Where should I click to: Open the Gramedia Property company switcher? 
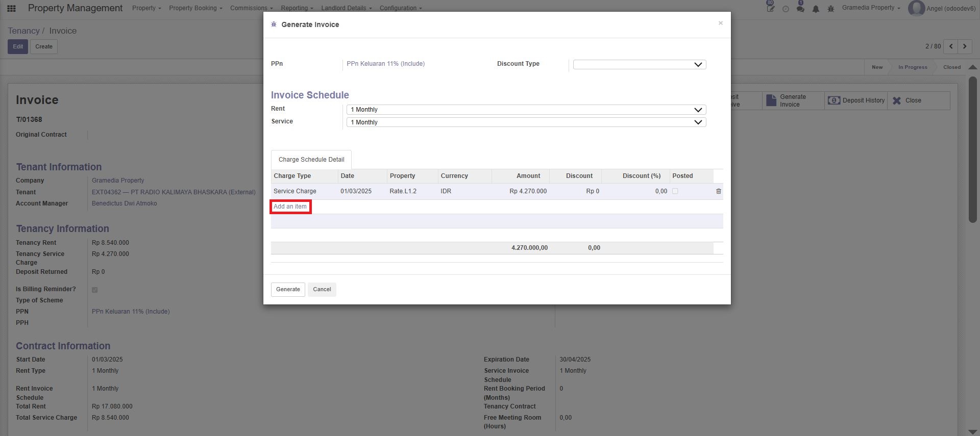pyautogui.click(x=871, y=8)
